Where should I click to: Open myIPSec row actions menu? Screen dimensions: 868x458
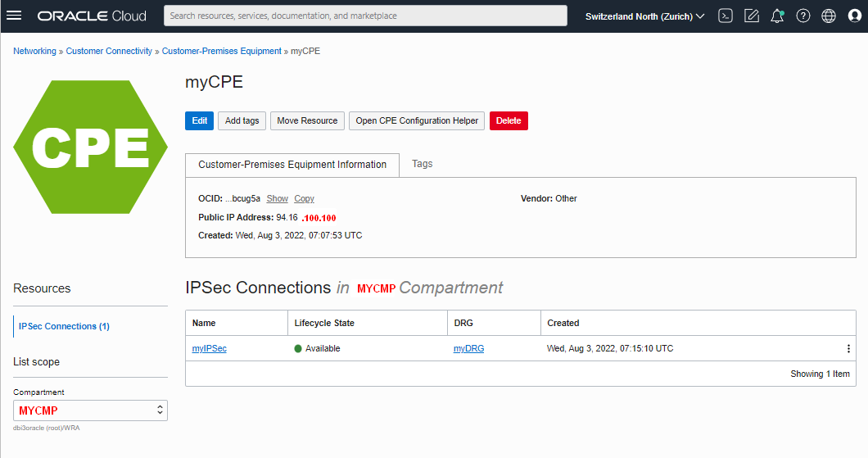tap(848, 349)
